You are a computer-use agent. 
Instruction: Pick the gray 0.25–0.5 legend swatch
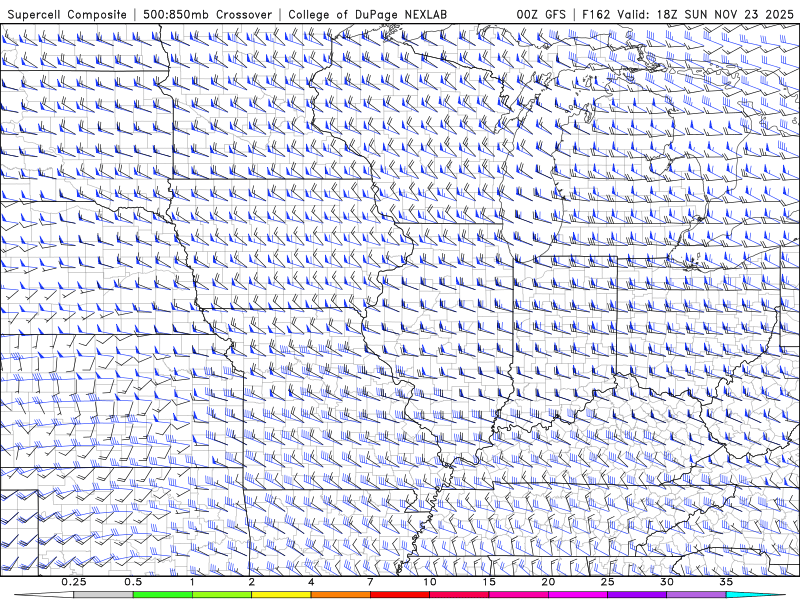[104, 595]
